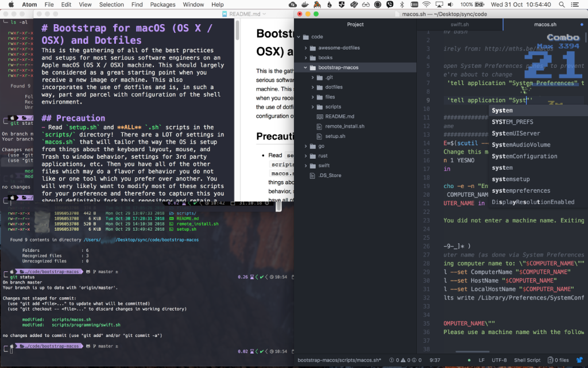Open the Find menu
Screen dimensions: 588x368
coord(137,5)
